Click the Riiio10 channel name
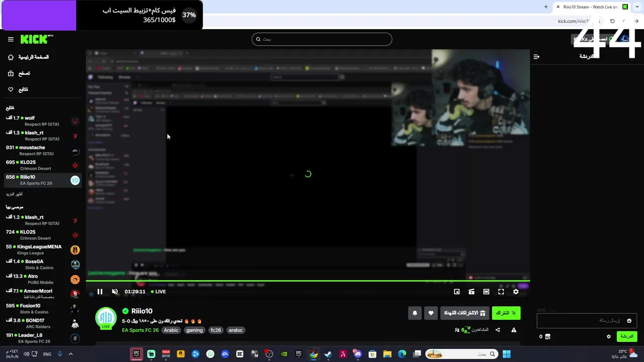The width and height of the screenshot is (644, 362). click(142, 311)
